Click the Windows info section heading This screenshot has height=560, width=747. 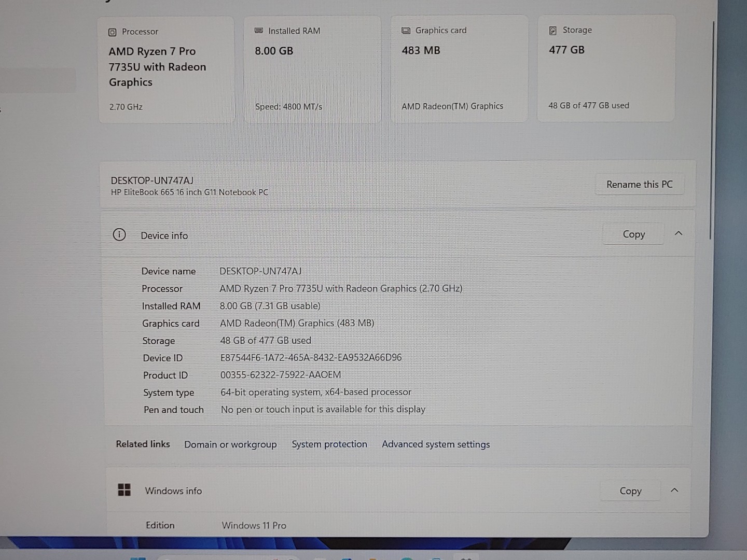pos(173,491)
